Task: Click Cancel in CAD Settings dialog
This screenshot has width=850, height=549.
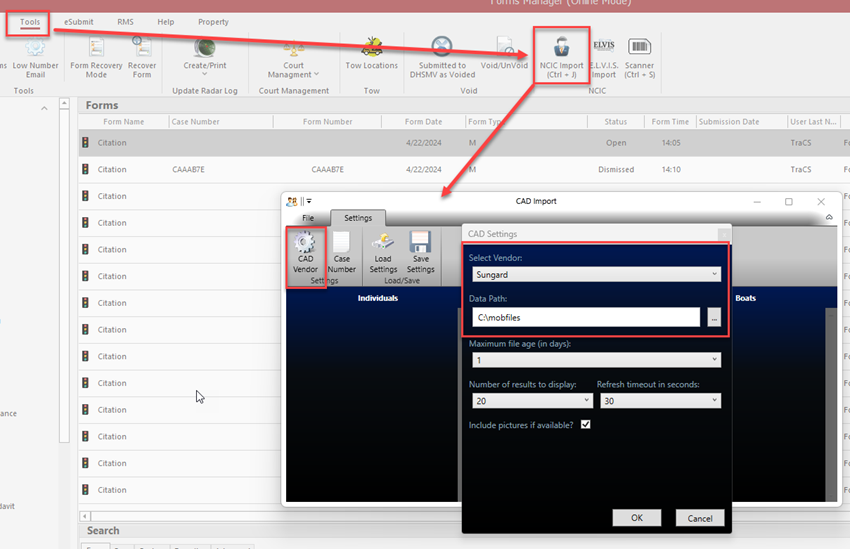Action: pyautogui.click(x=700, y=518)
